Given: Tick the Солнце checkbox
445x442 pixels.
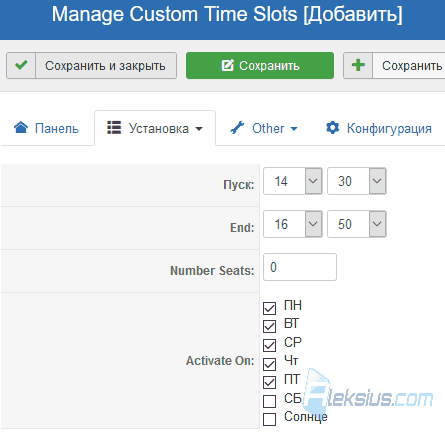Looking at the screenshot, I should tap(269, 419).
